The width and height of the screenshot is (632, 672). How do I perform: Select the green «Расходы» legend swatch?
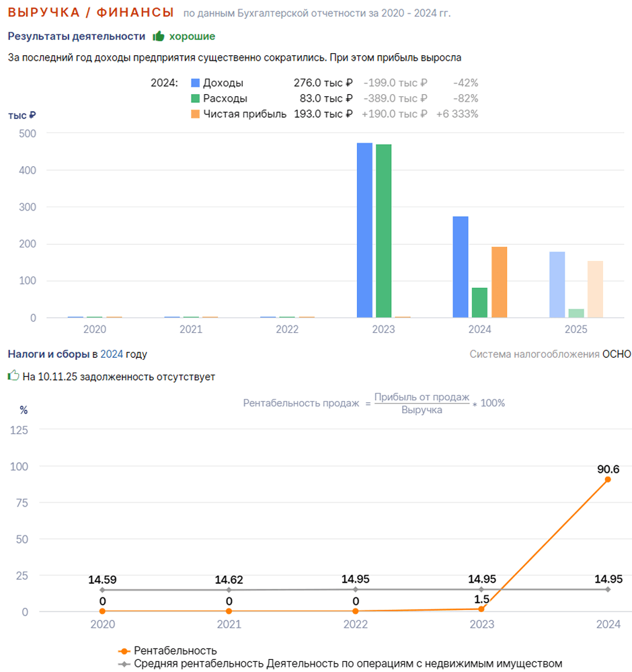(x=196, y=99)
